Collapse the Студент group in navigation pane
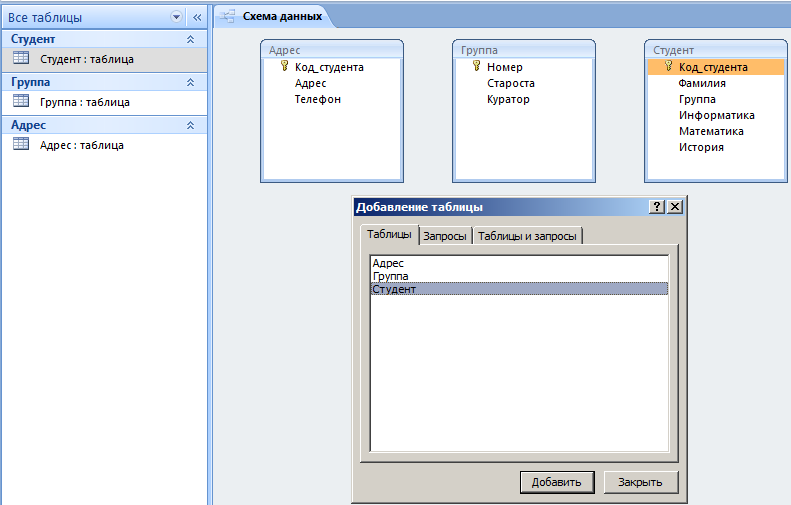Viewport: 791px width, 505px height. (x=190, y=39)
